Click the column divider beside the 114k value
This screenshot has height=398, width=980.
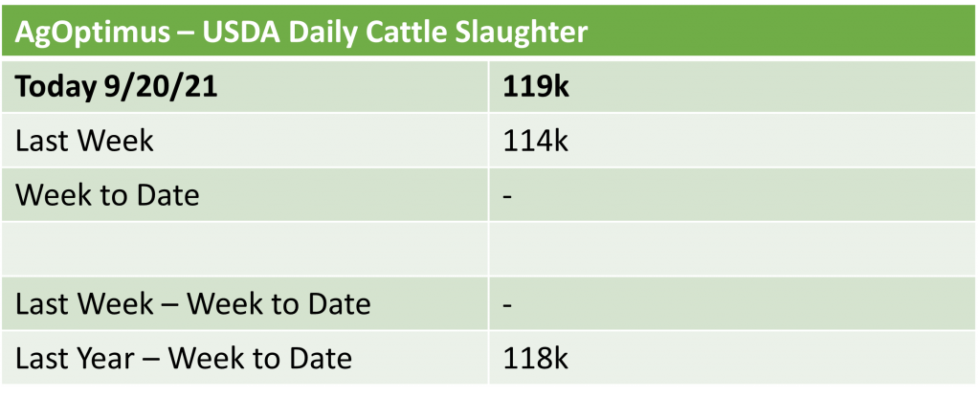pyautogui.click(x=488, y=141)
